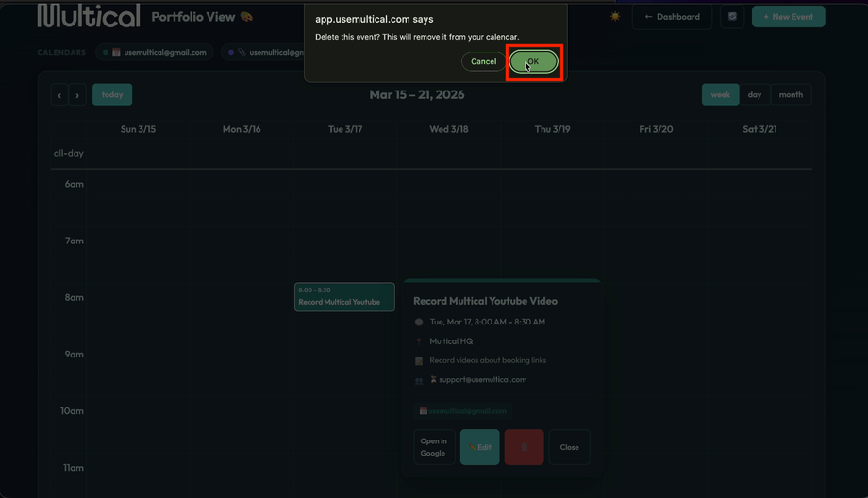Edit the Record Multical Youtube Video event
The height and width of the screenshot is (498, 868).
pos(480,447)
